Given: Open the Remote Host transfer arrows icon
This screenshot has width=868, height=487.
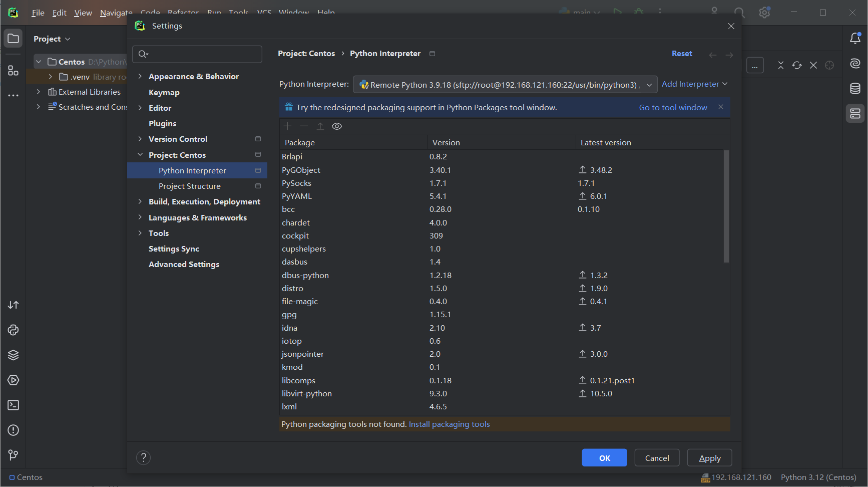Looking at the screenshot, I should coord(14,305).
